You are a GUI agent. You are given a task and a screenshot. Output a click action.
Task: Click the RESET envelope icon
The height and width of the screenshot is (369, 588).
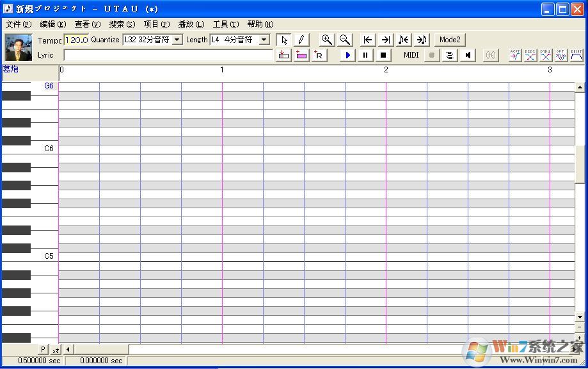[576, 55]
